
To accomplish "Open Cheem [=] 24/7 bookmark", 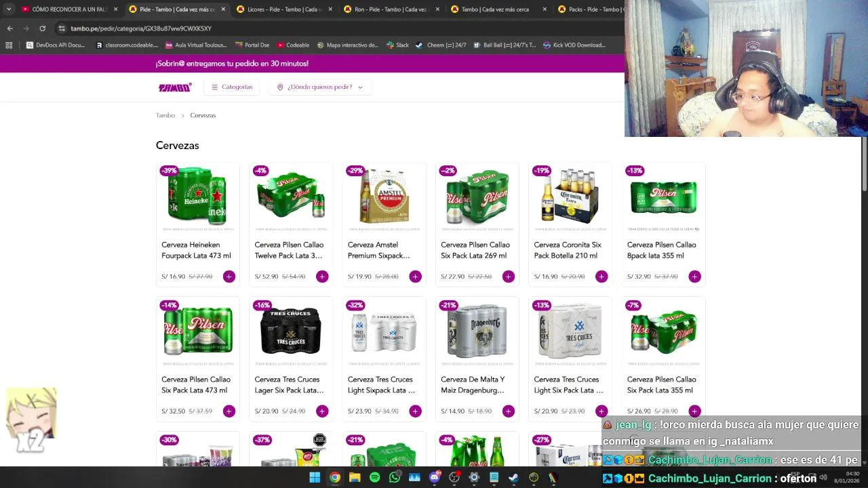I will tap(441, 45).
